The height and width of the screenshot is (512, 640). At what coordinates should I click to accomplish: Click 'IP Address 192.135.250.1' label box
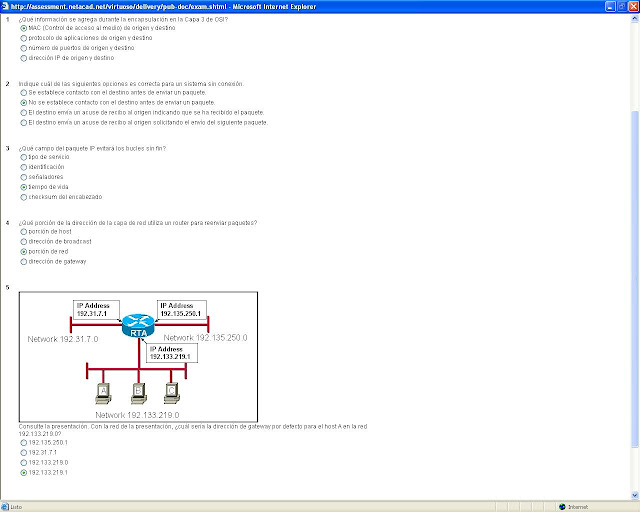pyautogui.click(x=182, y=309)
